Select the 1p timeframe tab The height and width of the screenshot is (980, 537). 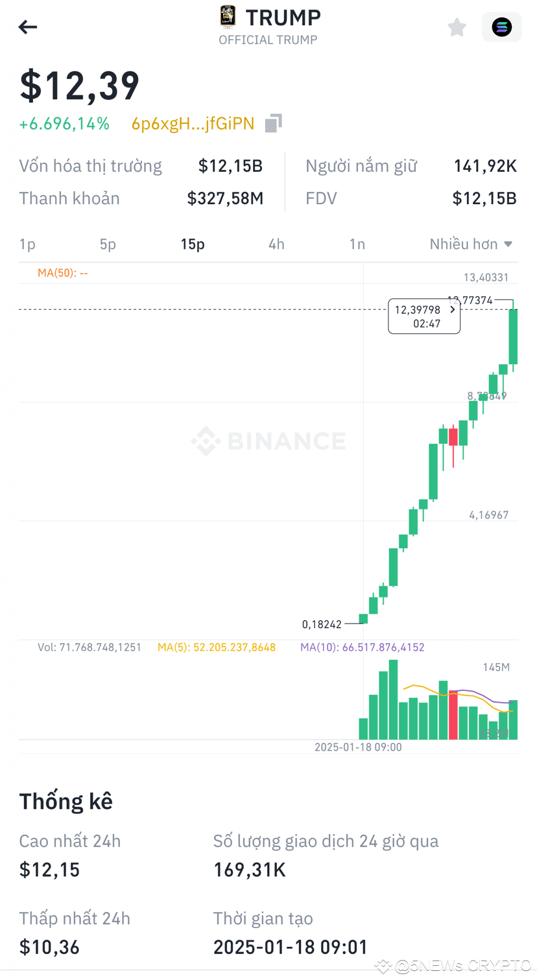(27, 244)
